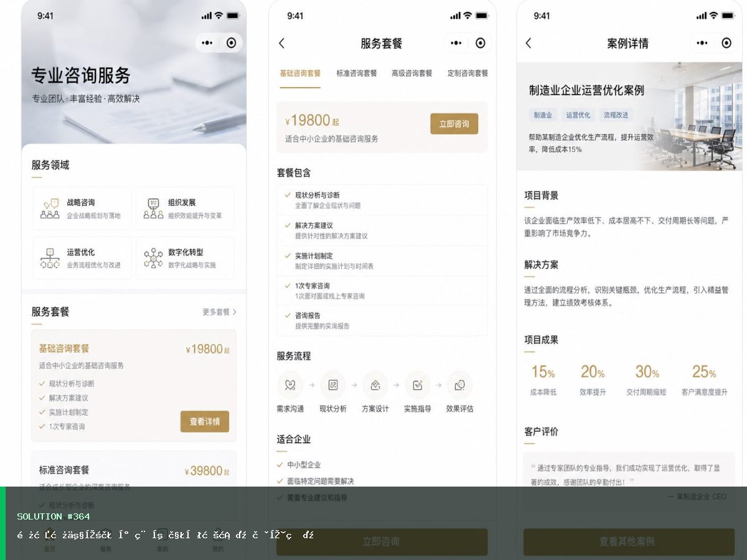The height and width of the screenshot is (560, 747).
Task: Tap the signal bars on the 专业咨询服务 screen
Action: coord(207,16)
